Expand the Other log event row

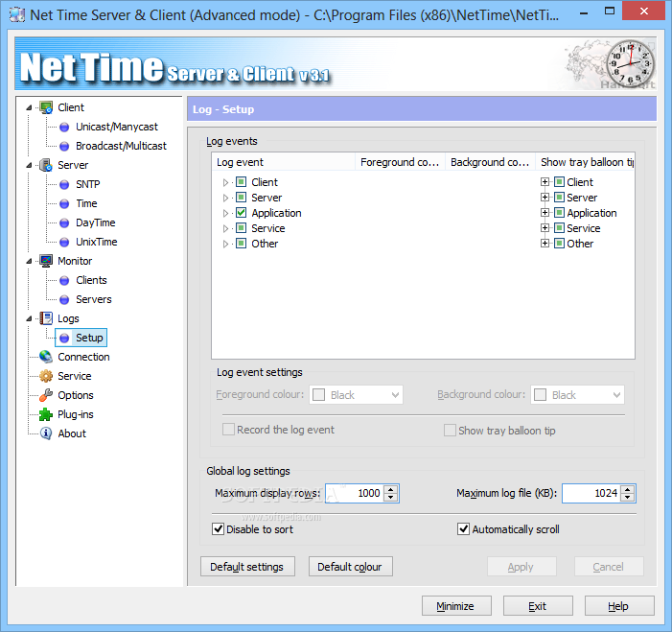225,244
